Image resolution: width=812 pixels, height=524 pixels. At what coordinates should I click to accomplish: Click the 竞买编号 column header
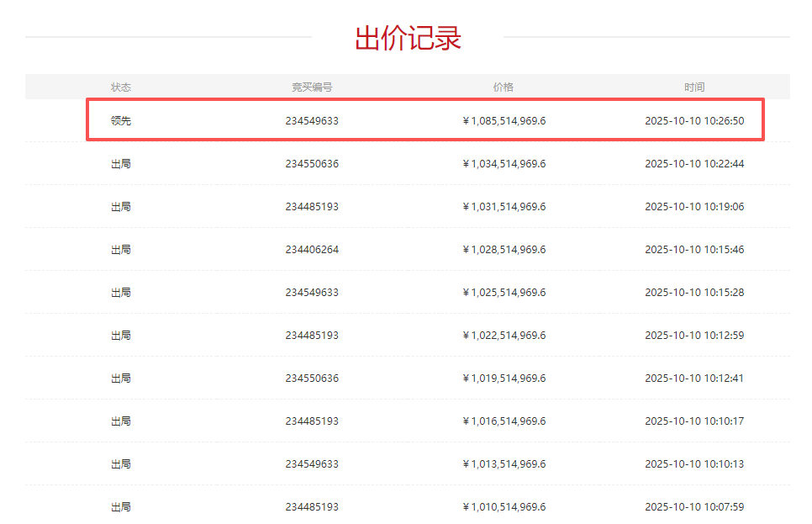(x=312, y=87)
